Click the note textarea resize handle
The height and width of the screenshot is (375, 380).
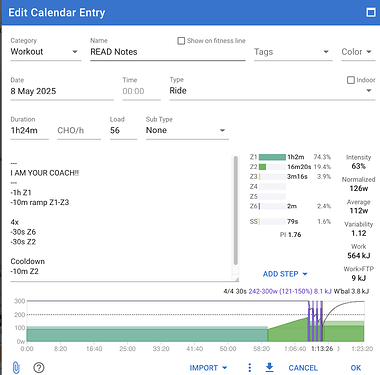236,279
